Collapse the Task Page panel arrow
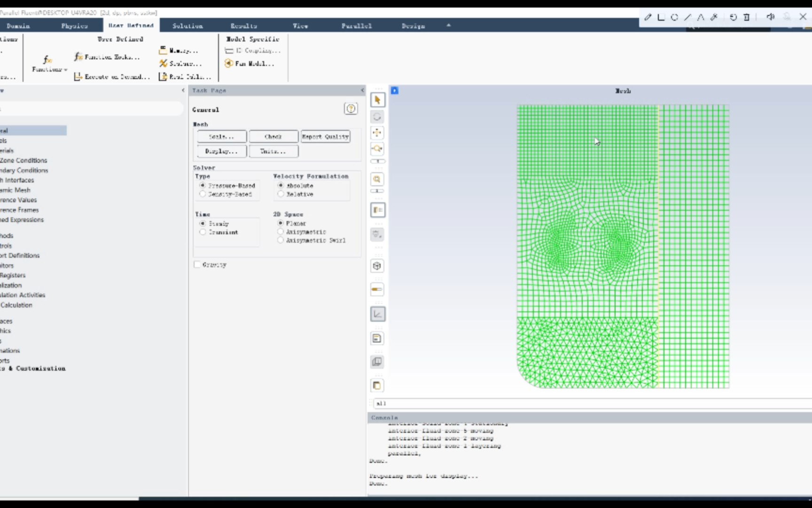Screen dimensions: 812x508 click(x=362, y=90)
